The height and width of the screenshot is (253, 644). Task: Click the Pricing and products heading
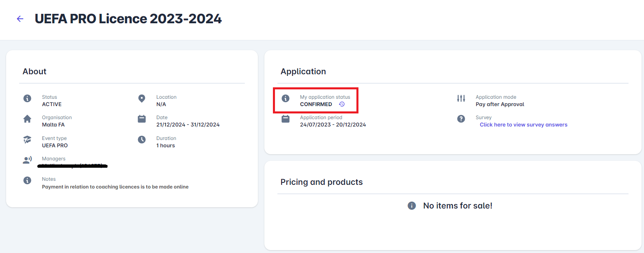(321, 182)
